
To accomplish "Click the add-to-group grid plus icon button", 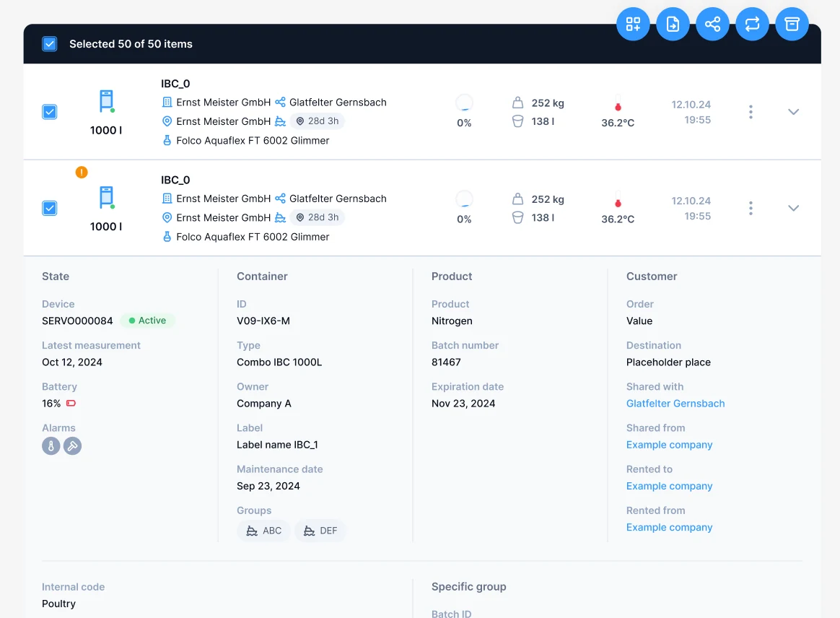I will [x=633, y=24].
